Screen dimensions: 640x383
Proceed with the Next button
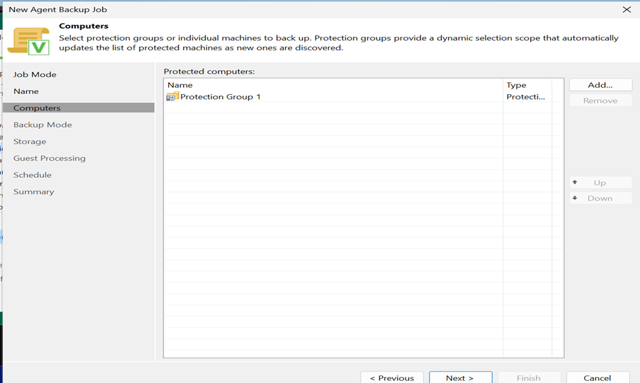click(460, 378)
